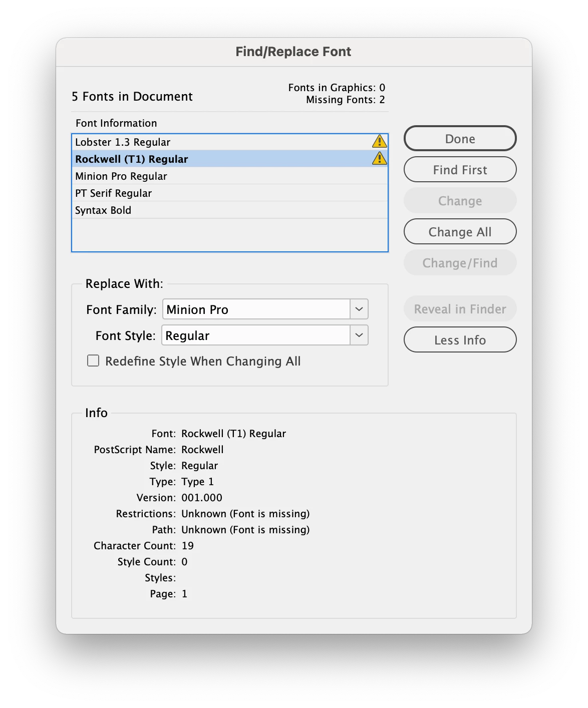
Task: Enable Redefine Style When Changing All checkbox
Action: click(93, 361)
